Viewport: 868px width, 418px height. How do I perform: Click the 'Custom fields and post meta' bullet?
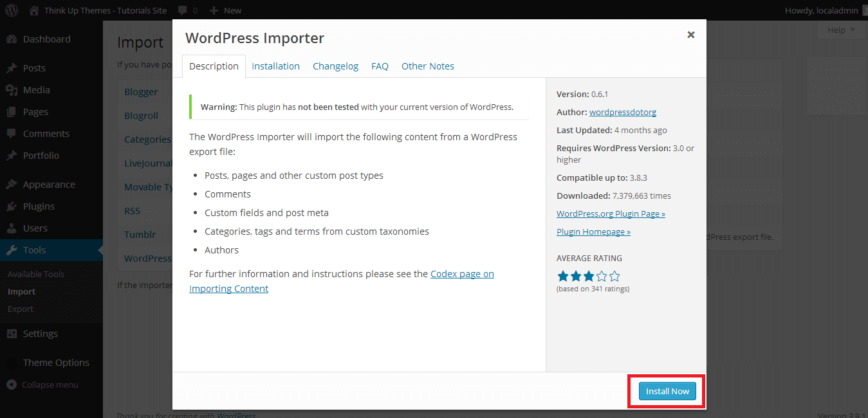[x=266, y=213]
